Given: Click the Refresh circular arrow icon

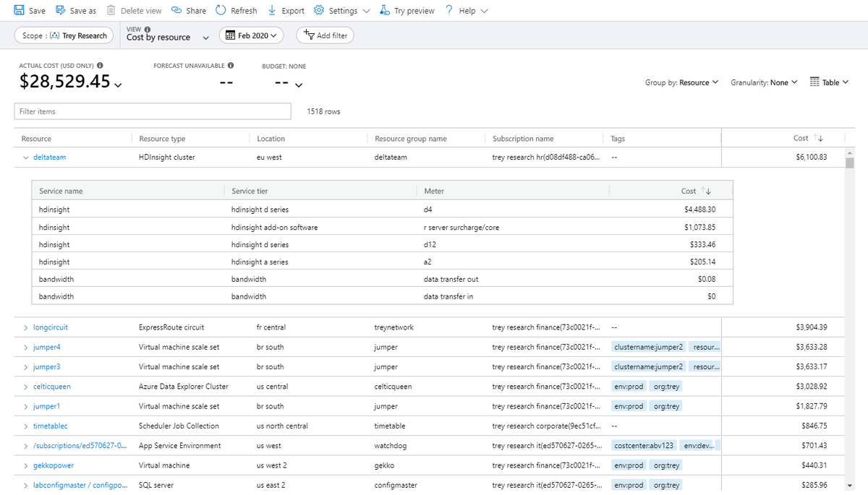Looking at the screenshot, I should coord(221,11).
